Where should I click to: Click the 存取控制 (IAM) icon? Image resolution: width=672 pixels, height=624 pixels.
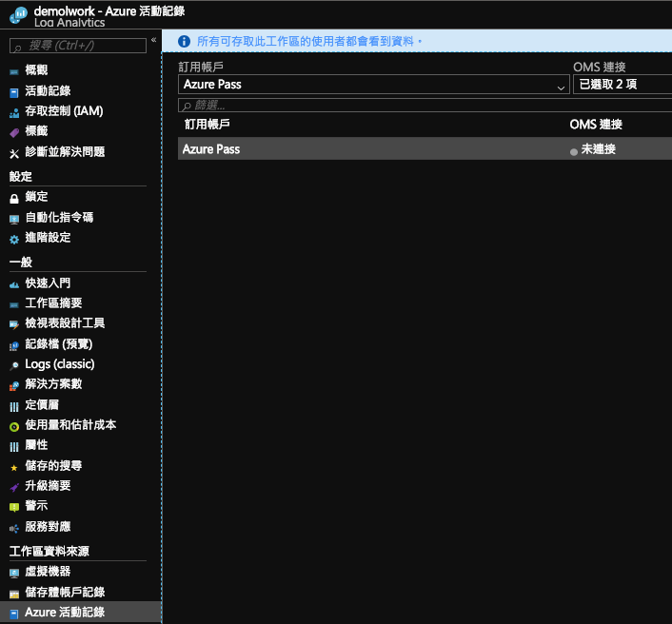pos(14,113)
